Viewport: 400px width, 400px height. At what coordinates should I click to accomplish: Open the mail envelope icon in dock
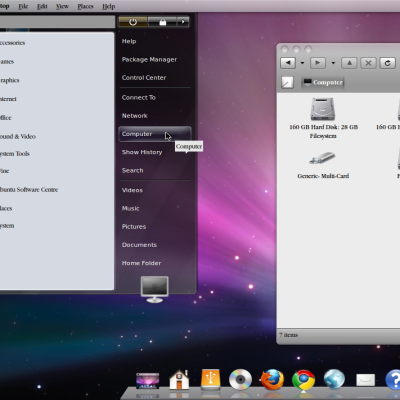point(366,380)
